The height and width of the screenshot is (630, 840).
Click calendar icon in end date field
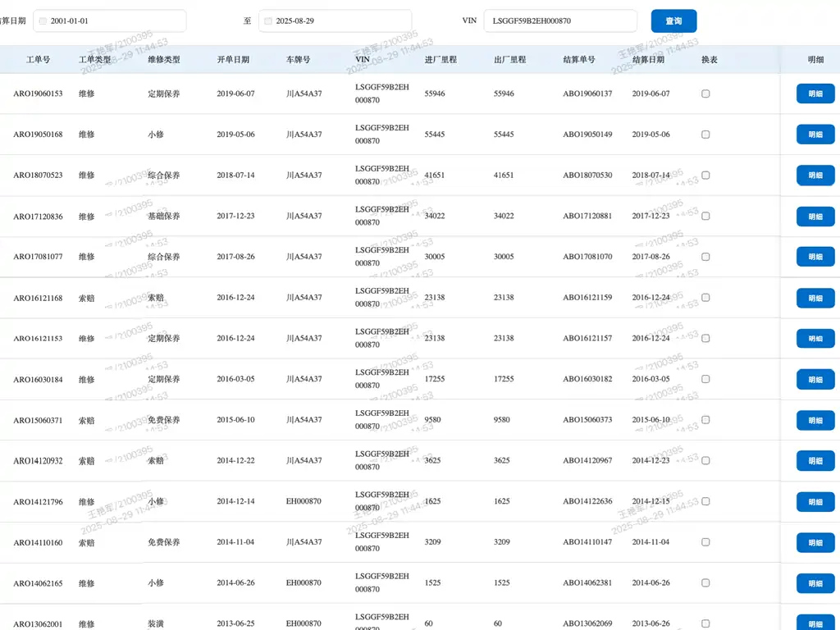coord(268,21)
